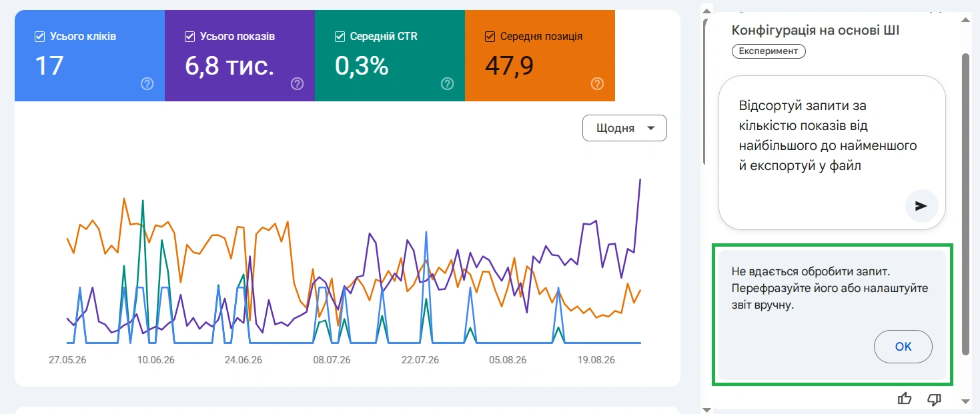Uncheck the Середня позиція checkbox
The height and width of the screenshot is (414, 980).
[490, 37]
